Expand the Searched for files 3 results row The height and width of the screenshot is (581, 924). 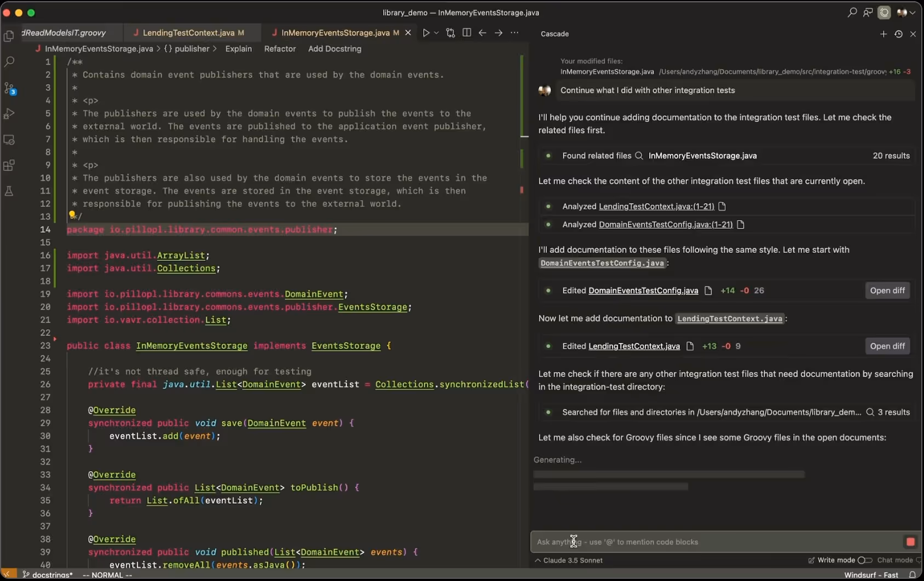(x=727, y=412)
